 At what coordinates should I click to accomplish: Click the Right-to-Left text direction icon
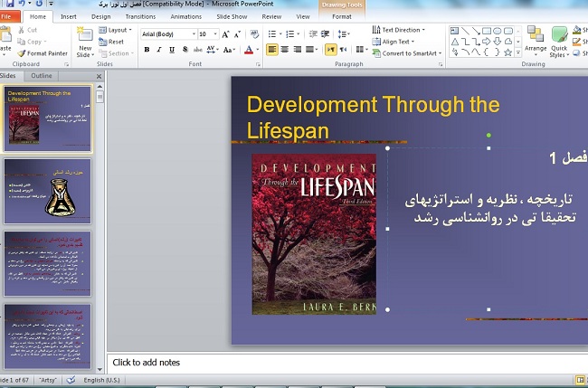(x=344, y=50)
